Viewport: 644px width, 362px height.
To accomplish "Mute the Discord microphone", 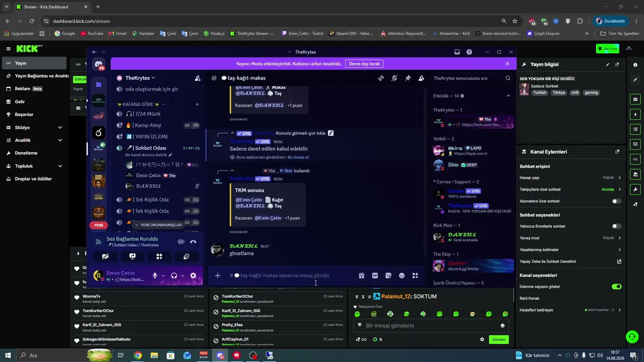I will click(x=155, y=276).
